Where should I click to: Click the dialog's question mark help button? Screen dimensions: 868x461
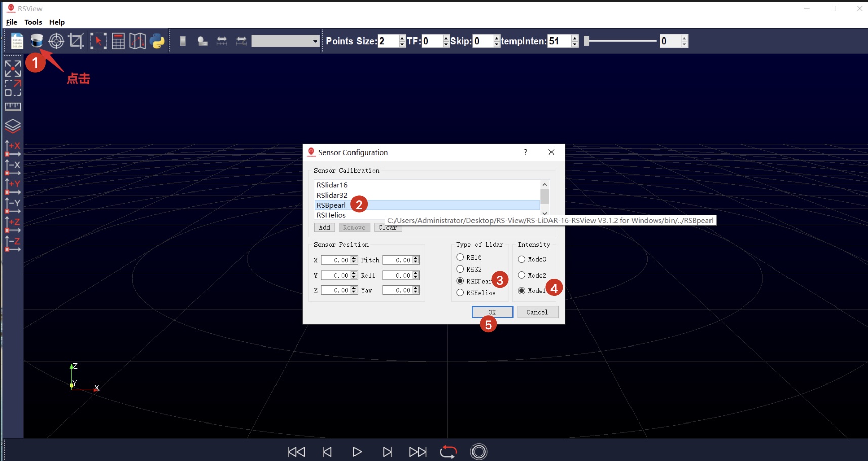(525, 152)
